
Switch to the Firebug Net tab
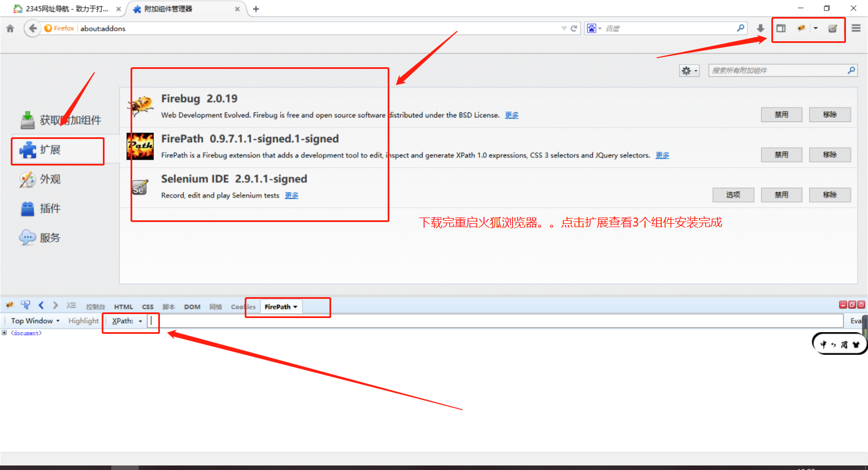215,307
